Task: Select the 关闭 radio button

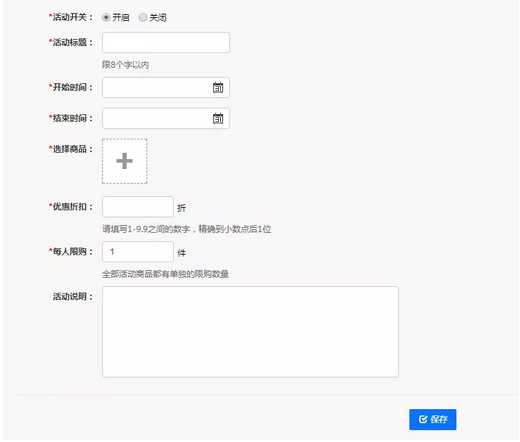Action: click(x=143, y=17)
